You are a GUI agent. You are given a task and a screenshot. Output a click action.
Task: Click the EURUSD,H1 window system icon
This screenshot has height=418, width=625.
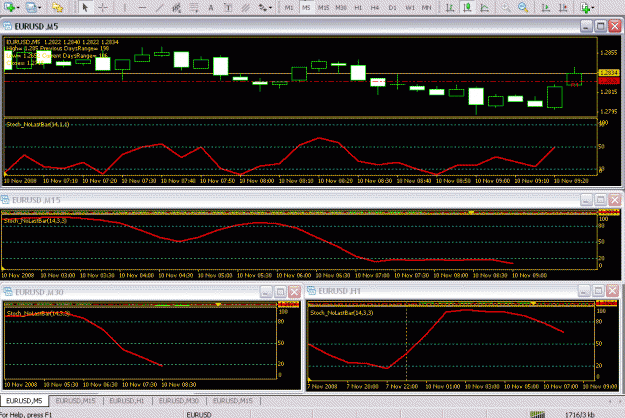point(311,291)
